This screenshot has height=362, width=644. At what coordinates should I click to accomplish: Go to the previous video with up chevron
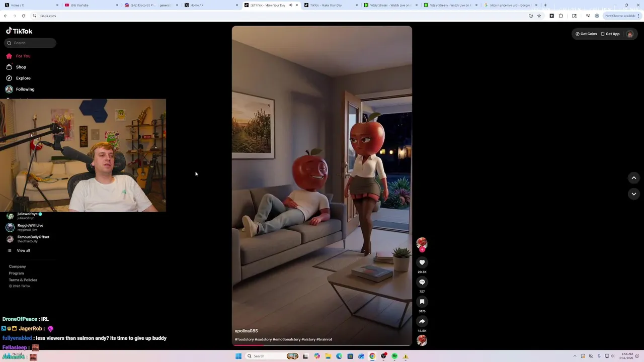[x=634, y=177]
